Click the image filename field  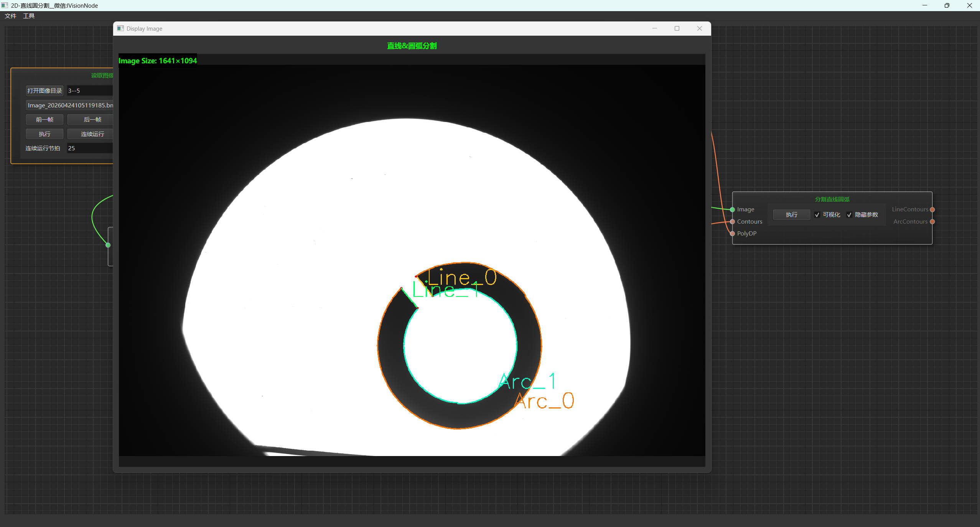[69, 105]
